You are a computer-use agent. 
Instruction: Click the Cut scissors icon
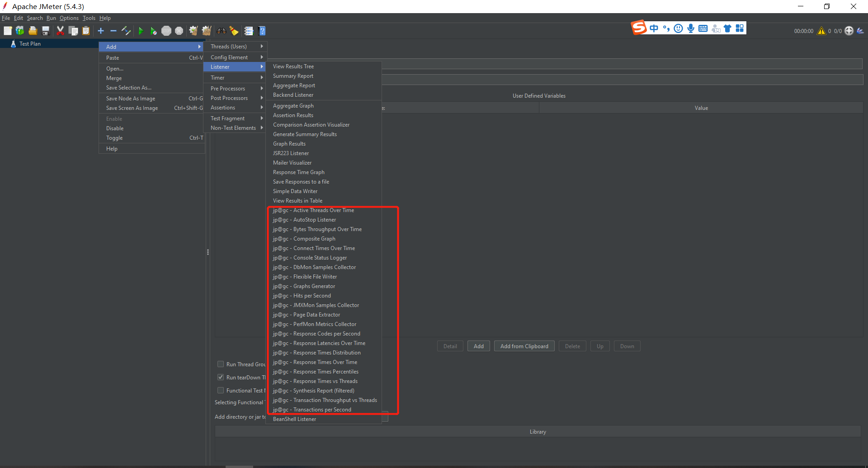60,31
